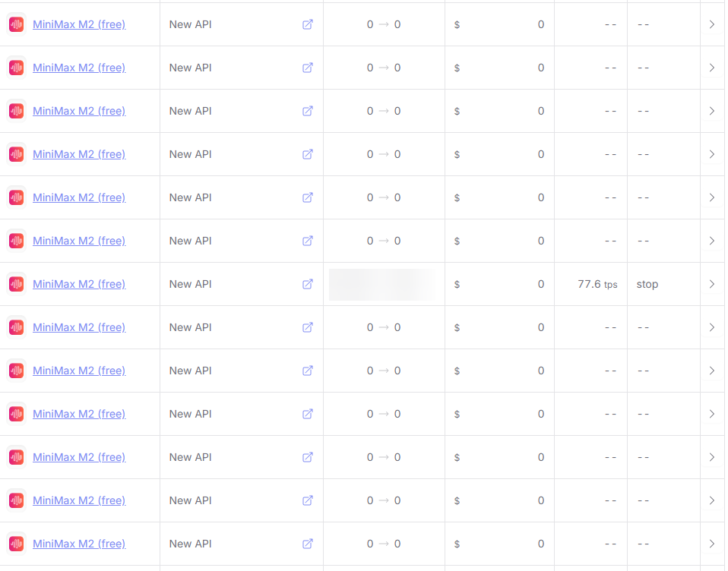Click the 'stop' finish reason text
This screenshot has height=571, width=728.
[x=647, y=284]
